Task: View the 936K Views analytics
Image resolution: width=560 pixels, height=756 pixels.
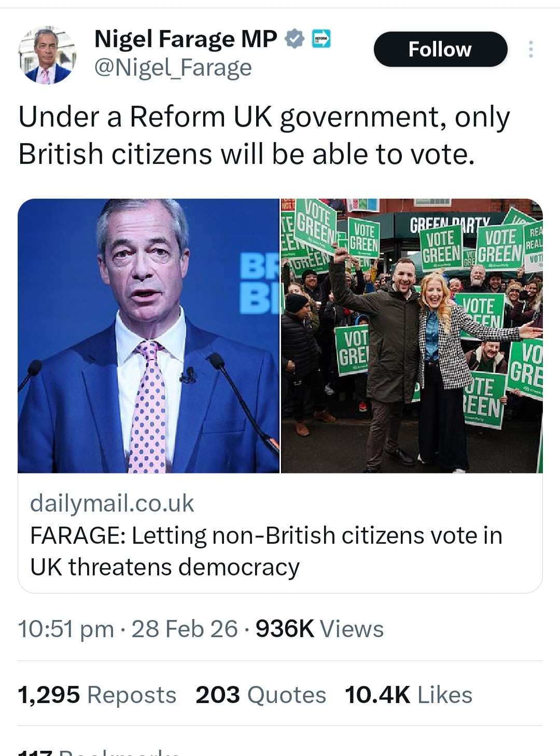Action: coord(319,629)
